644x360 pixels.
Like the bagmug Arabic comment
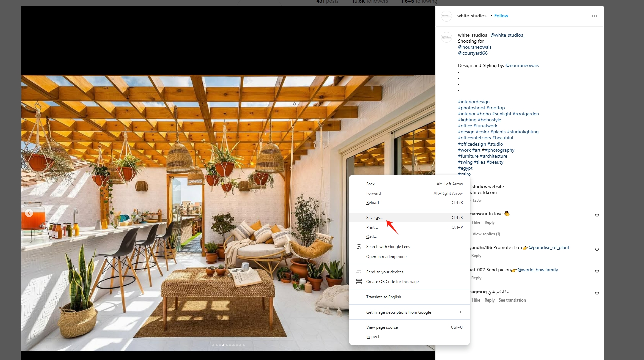[x=597, y=294]
